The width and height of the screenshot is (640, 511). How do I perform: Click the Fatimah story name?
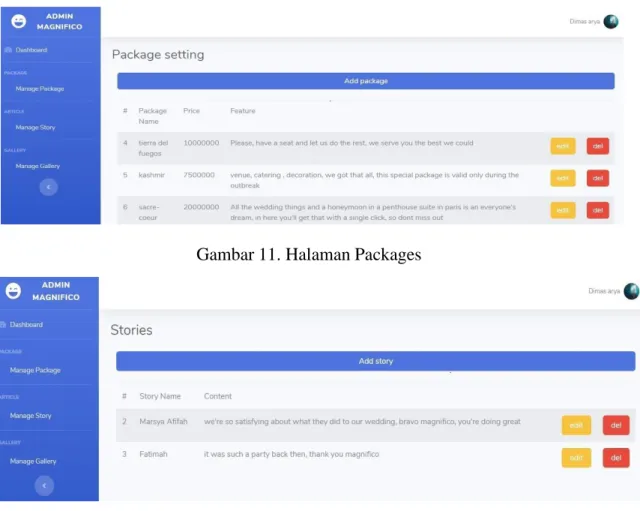click(x=153, y=454)
